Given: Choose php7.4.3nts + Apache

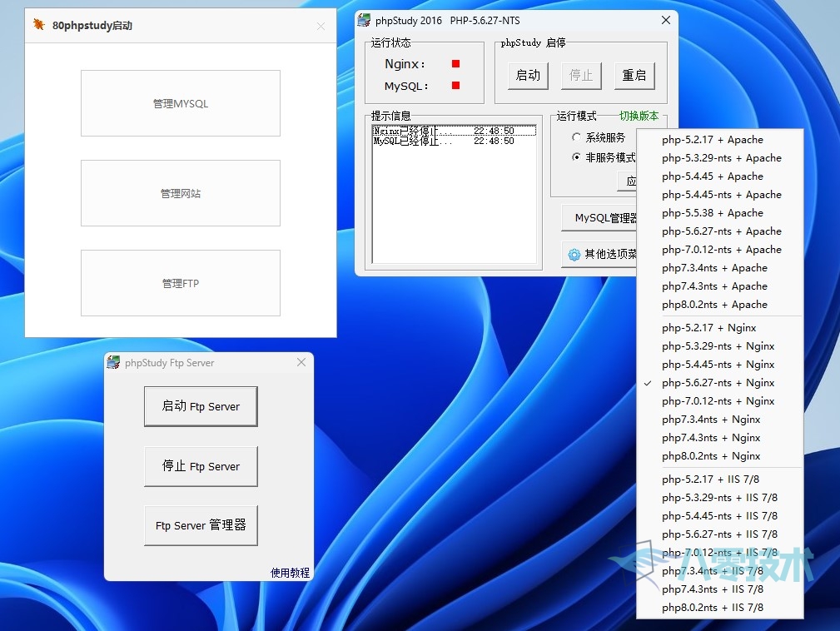Looking at the screenshot, I should (x=720, y=286).
